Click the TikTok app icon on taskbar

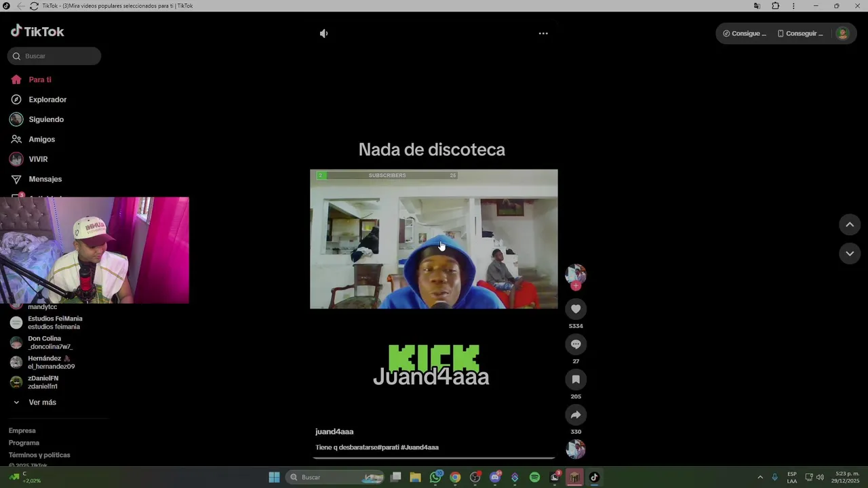click(594, 477)
